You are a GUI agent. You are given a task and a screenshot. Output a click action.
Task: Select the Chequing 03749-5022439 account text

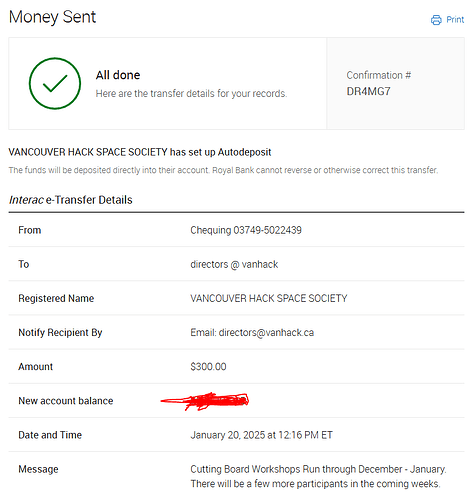[x=246, y=230]
